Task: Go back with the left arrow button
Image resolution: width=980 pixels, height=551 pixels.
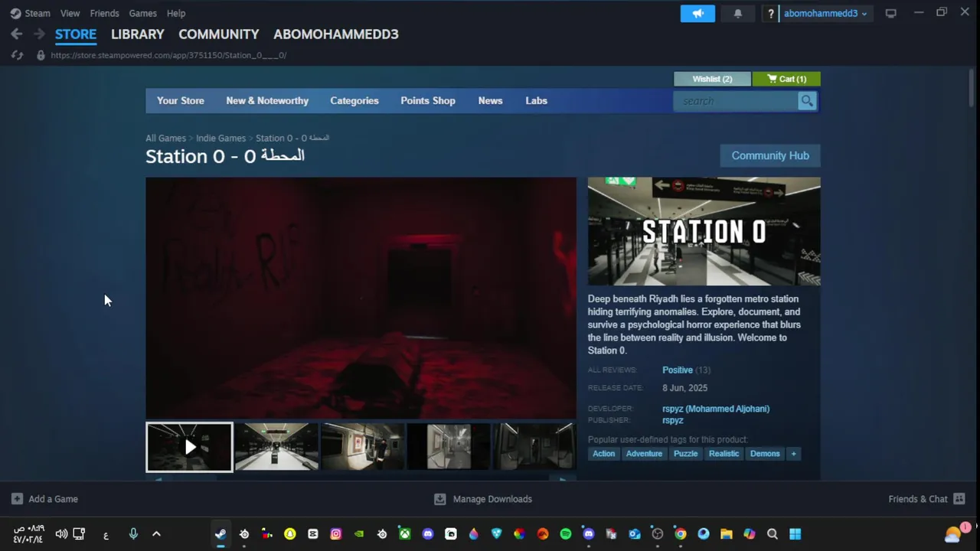Action: (17, 34)
